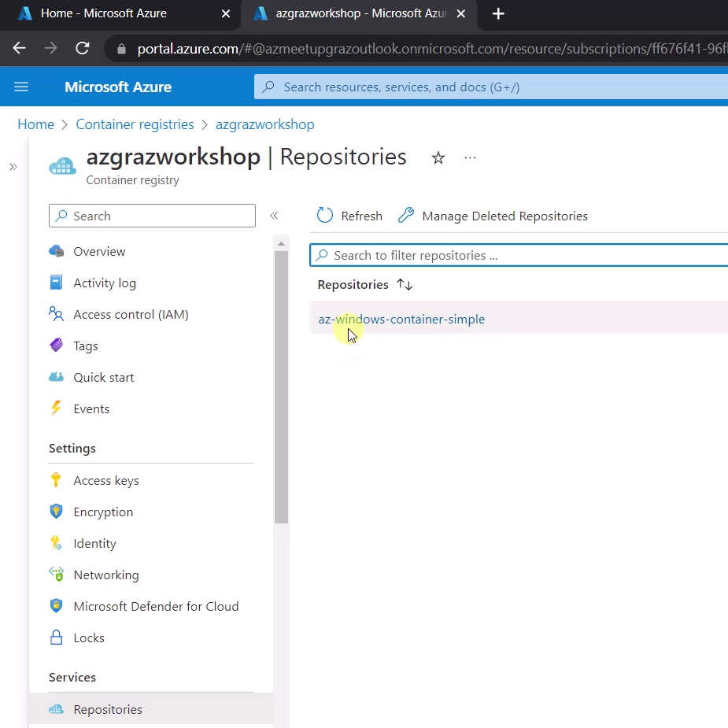This screenshot has height=728, width=728.
Task: Click azgrazworkshop breadcrumb link
Action: pos(264,124)
